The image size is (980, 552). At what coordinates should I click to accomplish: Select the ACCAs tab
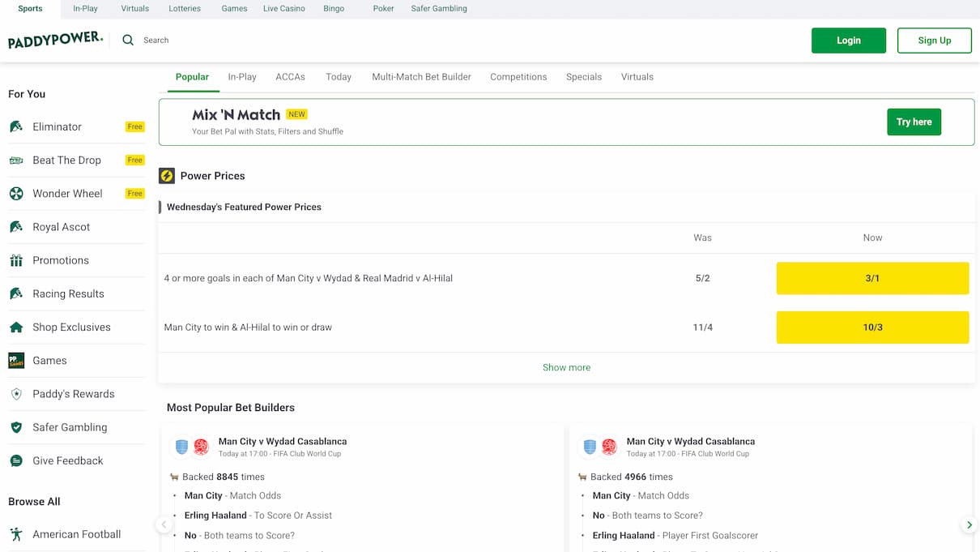290,77
